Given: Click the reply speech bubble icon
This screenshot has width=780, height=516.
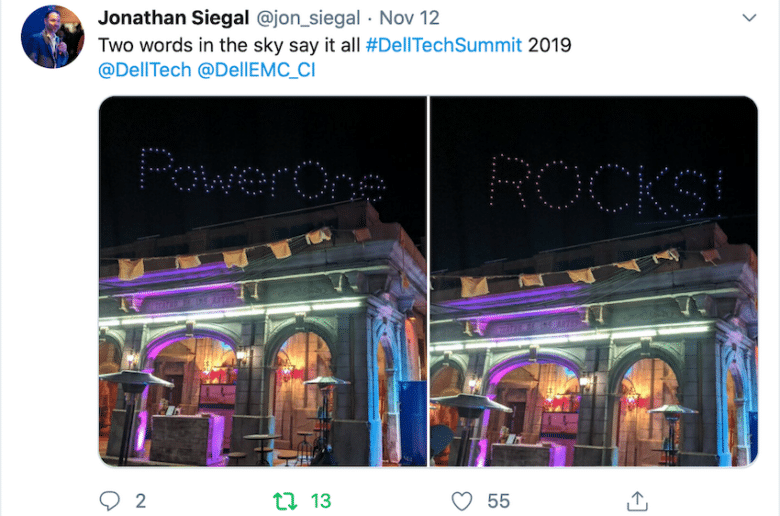Looking at the screenshot, I should click(109, 501).
